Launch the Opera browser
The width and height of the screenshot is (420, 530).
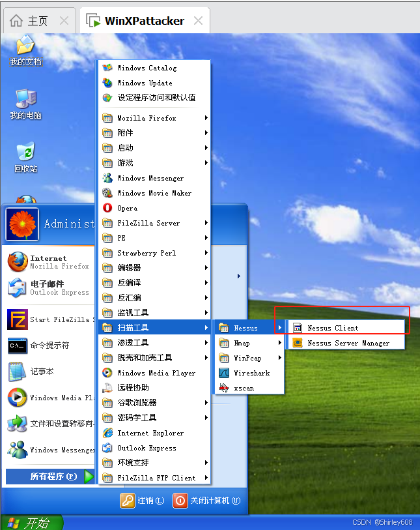(x=154, y=208)
